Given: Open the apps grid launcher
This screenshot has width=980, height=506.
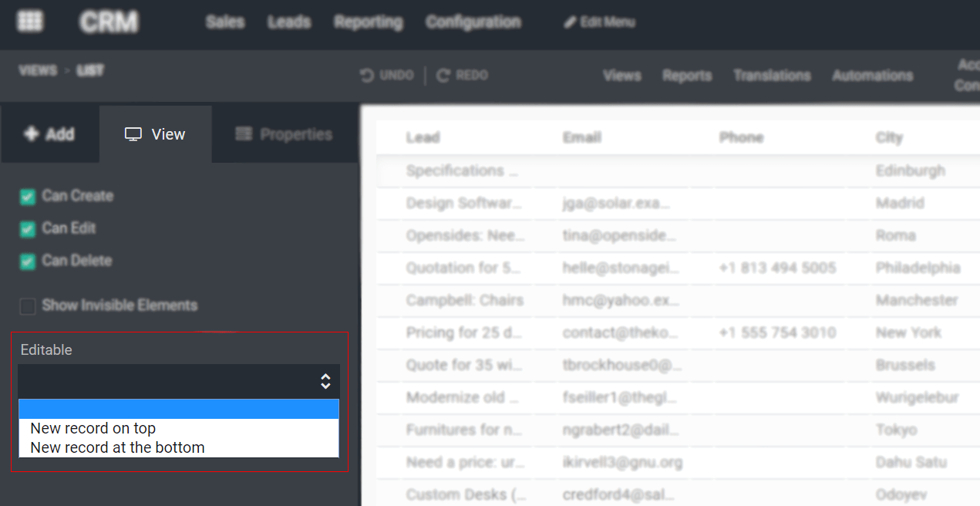Looking at the screenshot, I should pos(30,21).
